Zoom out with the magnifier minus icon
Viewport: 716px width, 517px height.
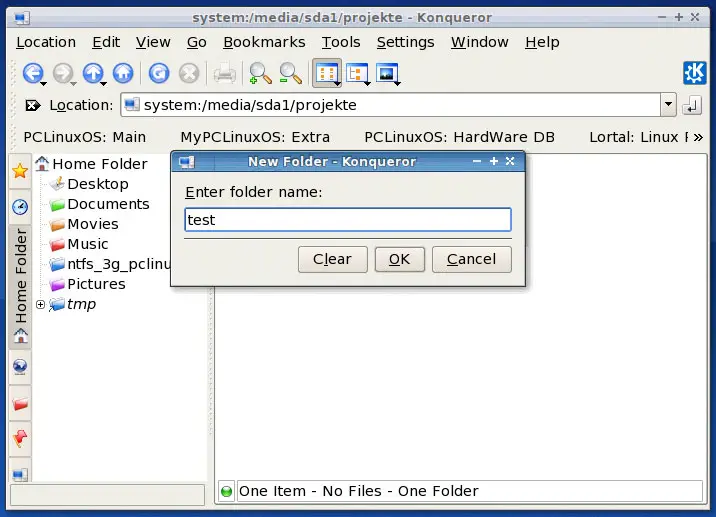(290, 73)
